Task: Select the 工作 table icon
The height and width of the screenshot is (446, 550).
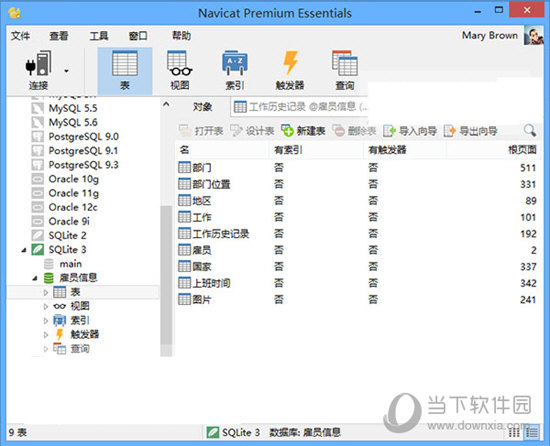Action: (185, 217)
